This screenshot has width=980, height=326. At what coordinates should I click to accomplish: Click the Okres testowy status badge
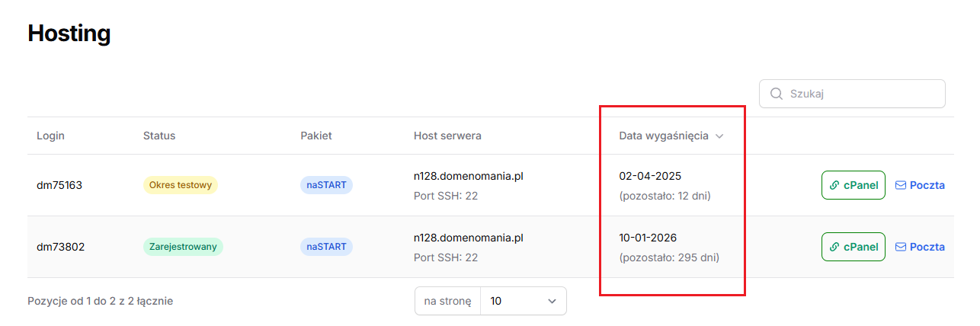181,185
